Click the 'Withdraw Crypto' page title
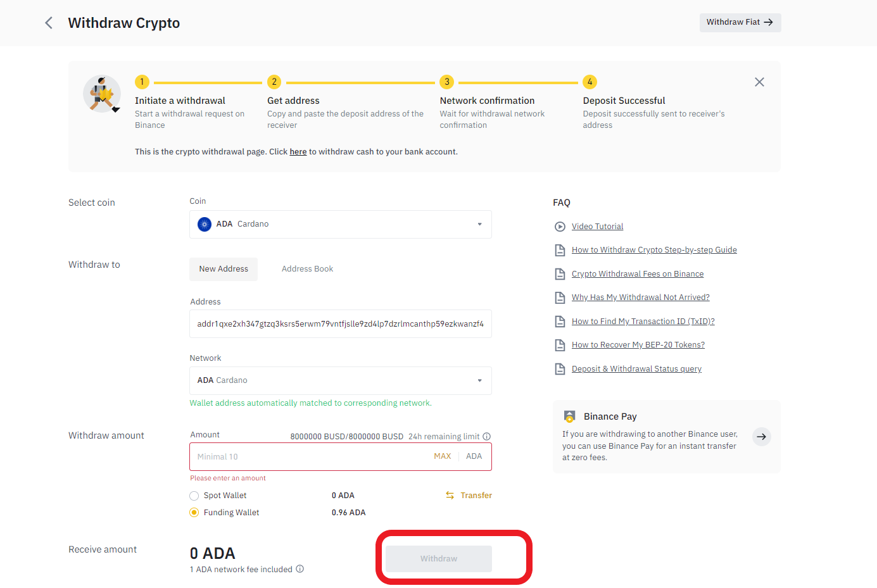 (124, 23)
